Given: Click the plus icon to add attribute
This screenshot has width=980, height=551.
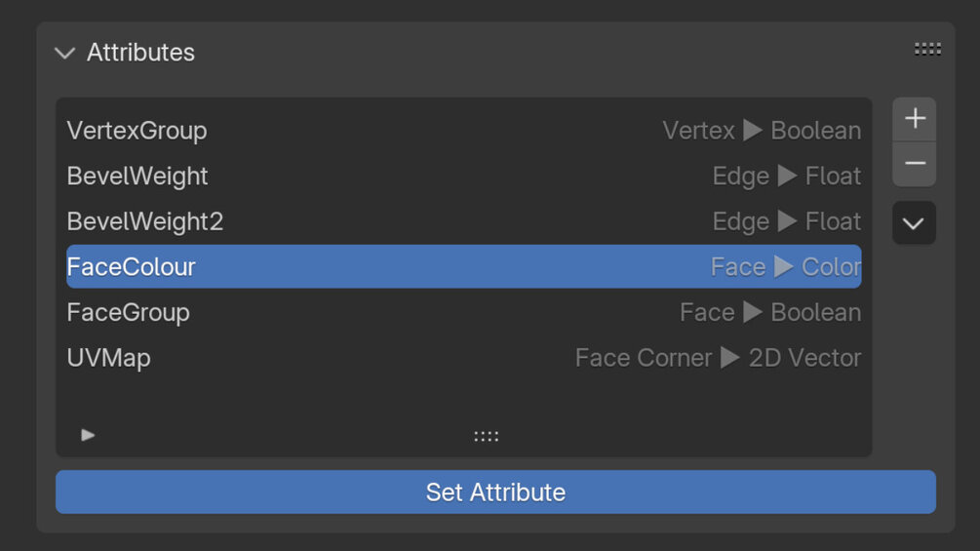Looking at the screenshot, I should point(914,119).
